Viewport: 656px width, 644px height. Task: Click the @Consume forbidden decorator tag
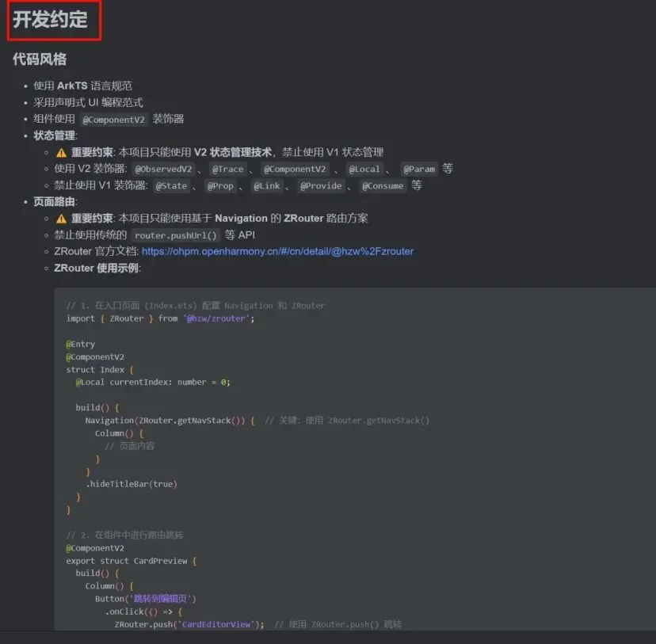tap(383, 185)
